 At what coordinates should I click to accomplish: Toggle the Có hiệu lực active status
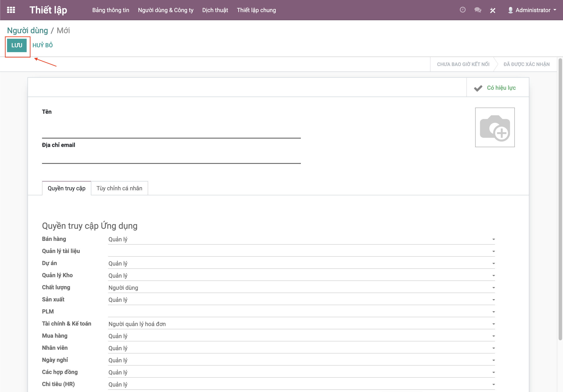pos(501,88)
